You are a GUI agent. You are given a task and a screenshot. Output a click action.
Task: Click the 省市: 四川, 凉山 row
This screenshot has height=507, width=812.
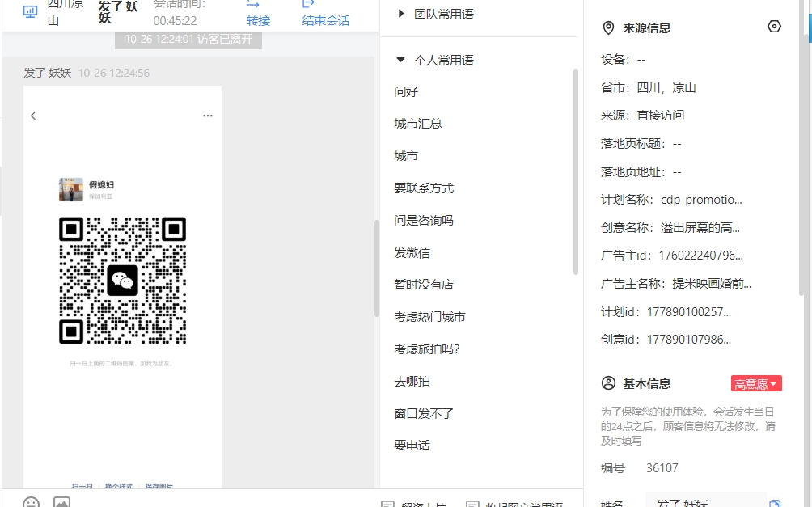[x=648, y=88]
